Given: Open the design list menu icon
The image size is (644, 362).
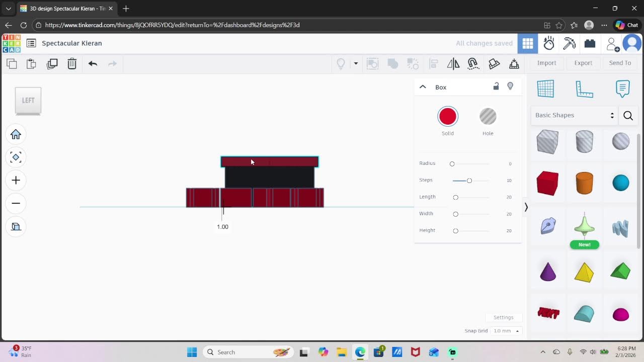Looking at the screenshot, I should tap(31, 43).
